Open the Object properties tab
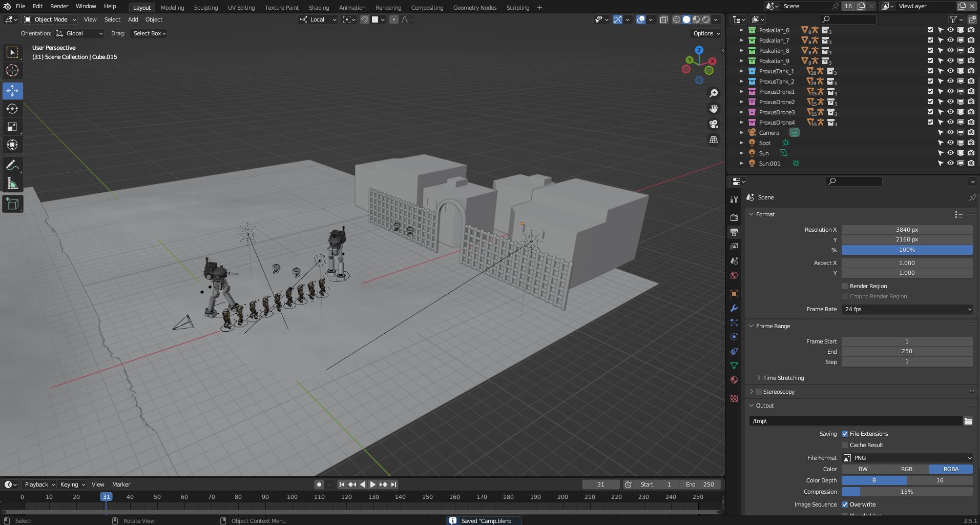The image size is (980, 525). coord(734,294)
